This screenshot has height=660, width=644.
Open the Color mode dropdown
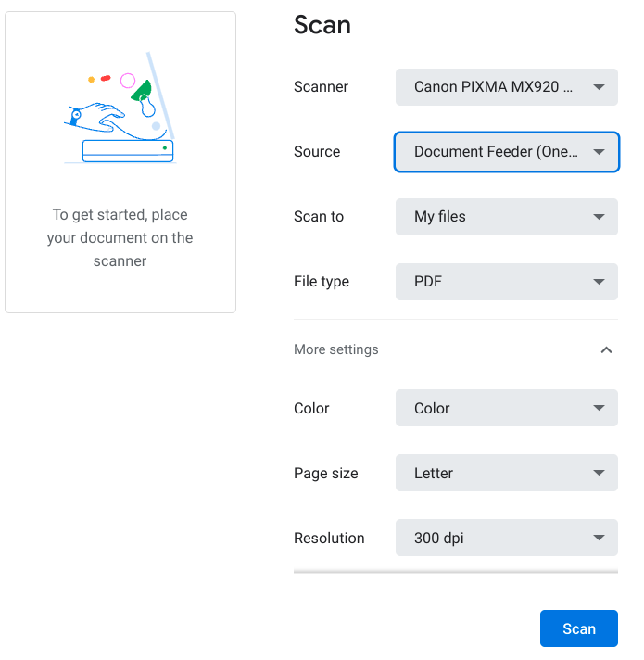click(506, 409)
